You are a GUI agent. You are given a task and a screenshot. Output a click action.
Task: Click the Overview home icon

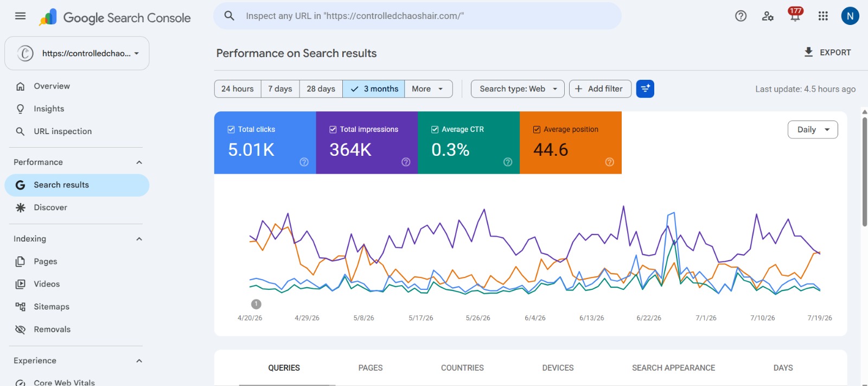21,86
